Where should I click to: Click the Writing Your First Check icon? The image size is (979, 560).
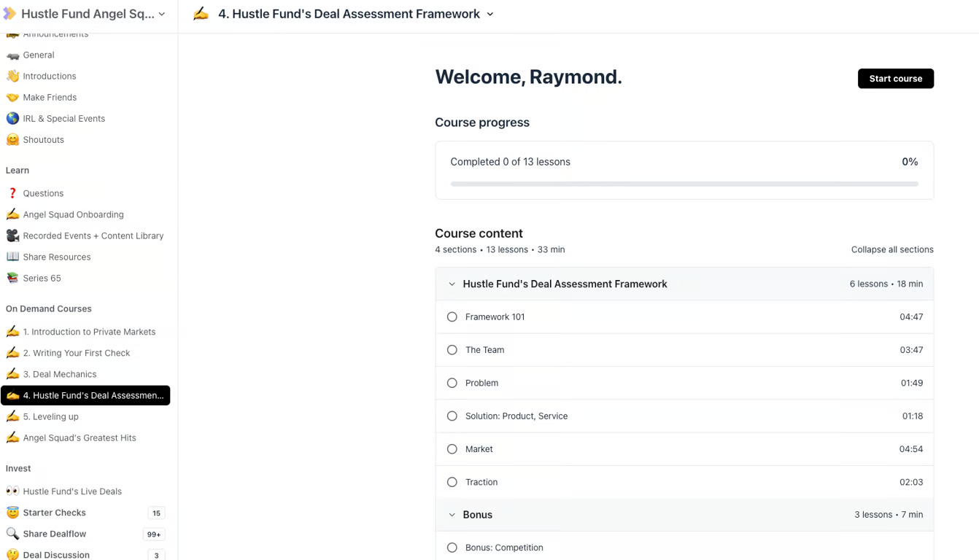click(12, 353)
